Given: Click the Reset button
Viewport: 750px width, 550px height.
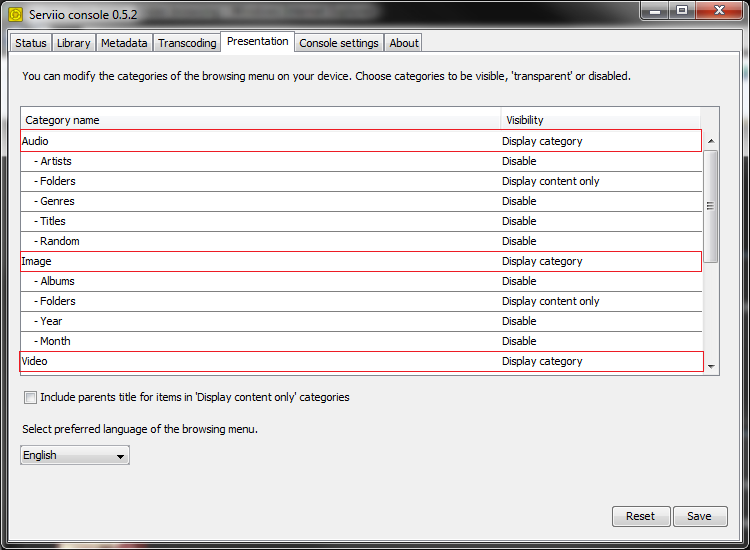Looking at the screenshot, I should [640, 516].
